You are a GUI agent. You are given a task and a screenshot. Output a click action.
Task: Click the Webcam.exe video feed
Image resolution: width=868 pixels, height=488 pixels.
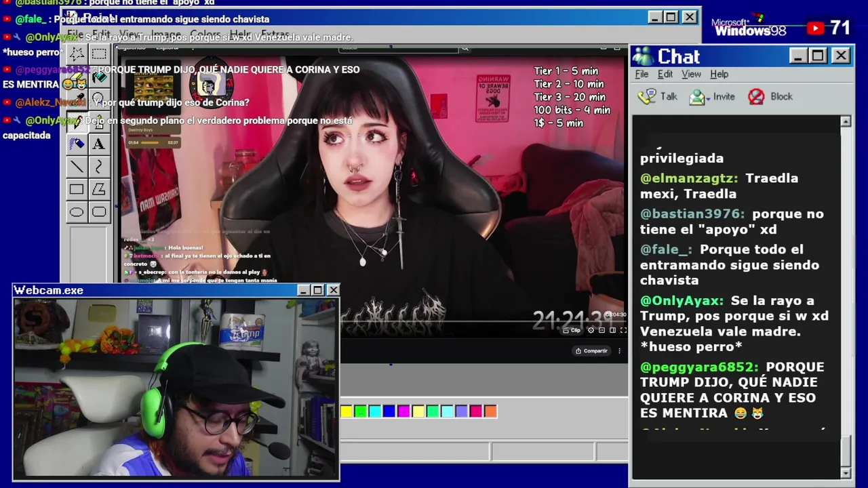pyautogui.click(x=176, y=388)
